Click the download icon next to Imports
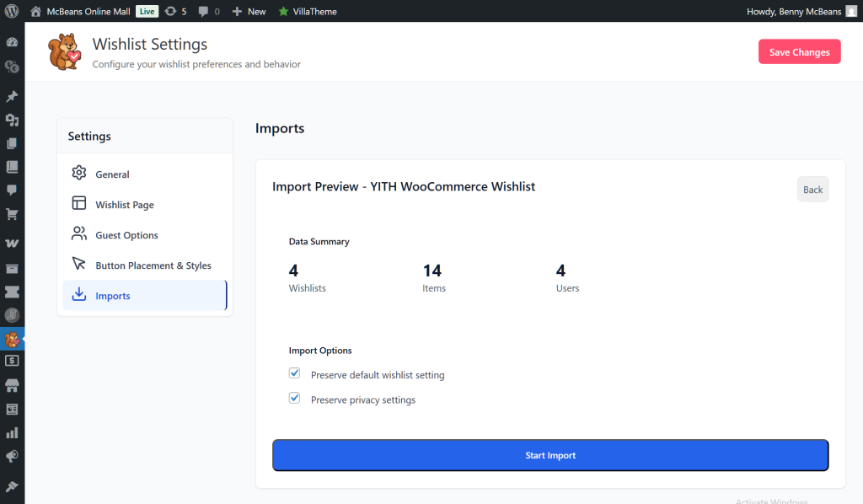The height and width of the screenshot is (504, 863). 78,295
